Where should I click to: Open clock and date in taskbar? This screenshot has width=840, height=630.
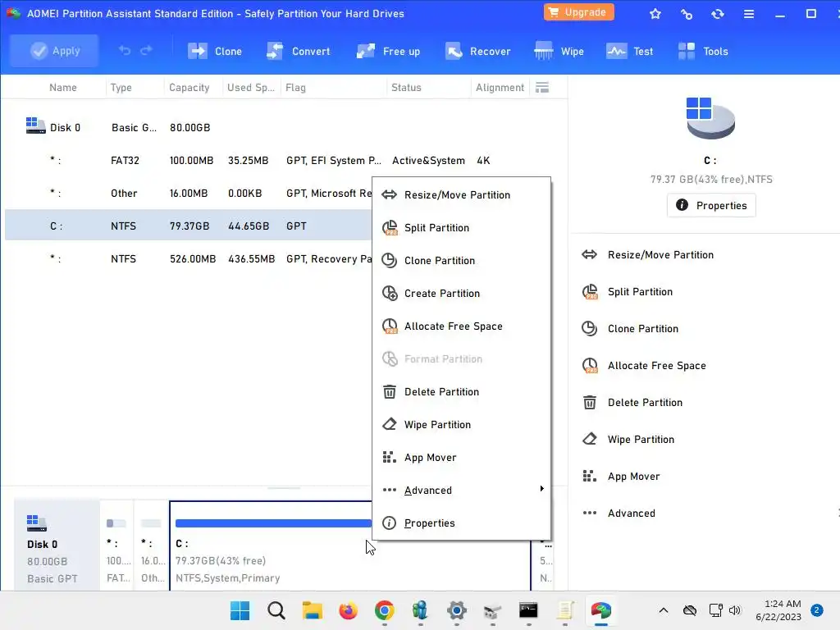point(778,610)
